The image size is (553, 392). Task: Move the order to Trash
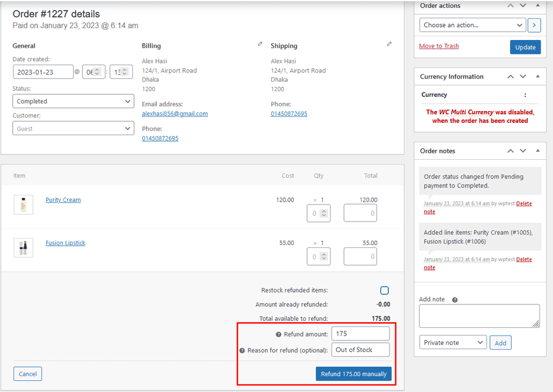pyautogui.click(x=438, y=45)
